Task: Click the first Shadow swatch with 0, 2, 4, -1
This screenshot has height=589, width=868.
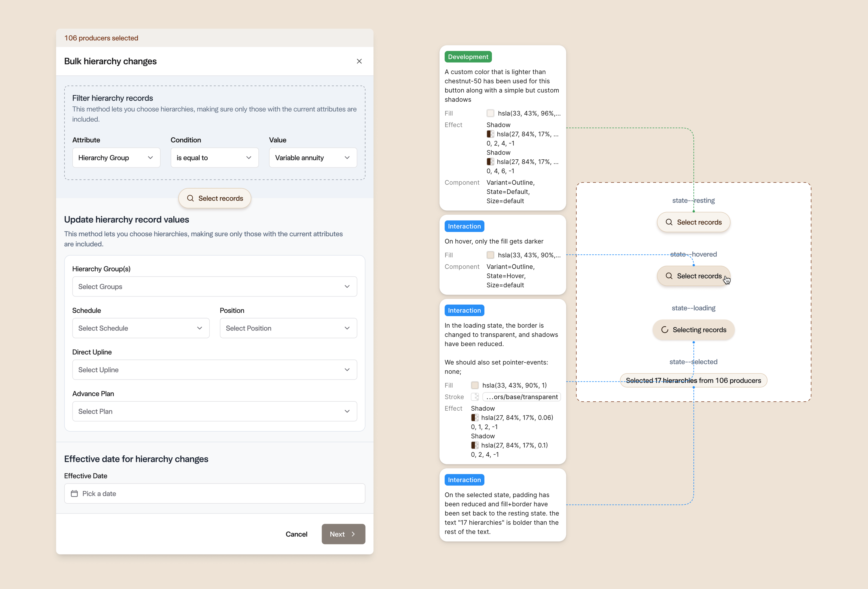Action: tap(490, 134)
